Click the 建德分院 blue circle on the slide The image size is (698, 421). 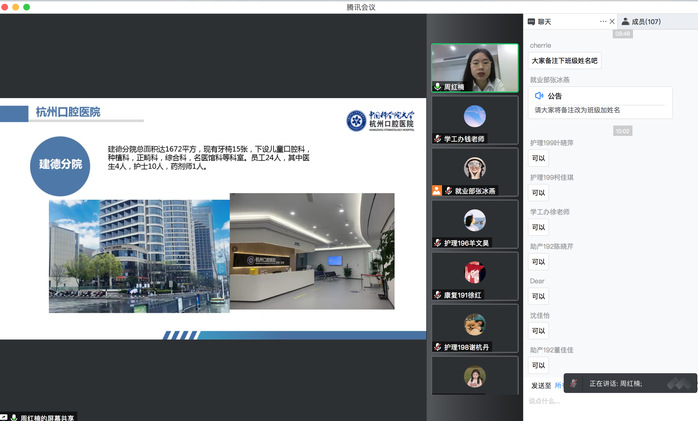(x=60, y=166)
